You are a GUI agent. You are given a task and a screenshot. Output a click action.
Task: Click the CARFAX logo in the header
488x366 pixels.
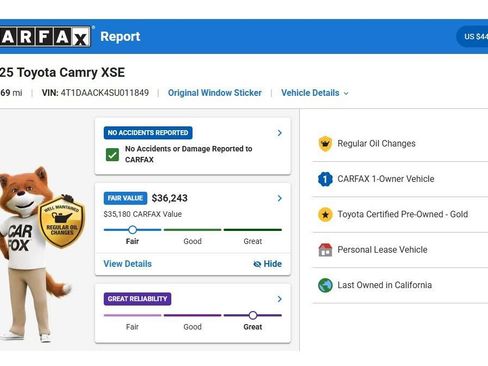pos(45,36)
